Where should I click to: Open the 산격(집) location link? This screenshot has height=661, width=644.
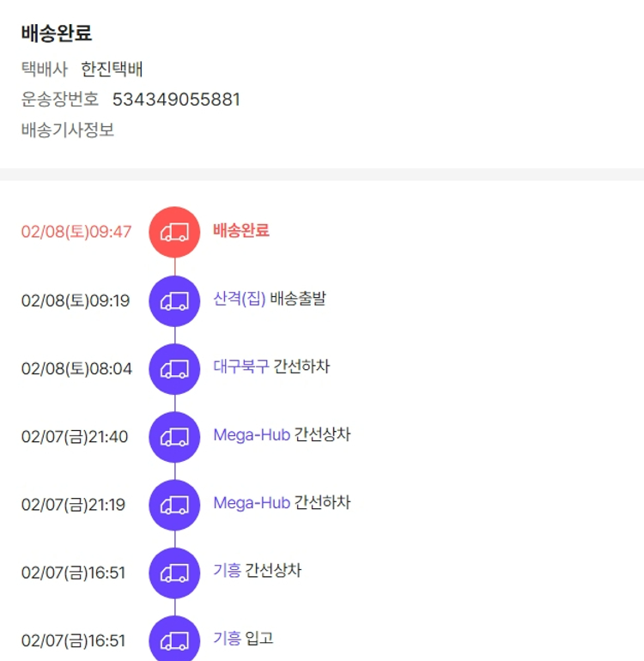coord(240,300)
